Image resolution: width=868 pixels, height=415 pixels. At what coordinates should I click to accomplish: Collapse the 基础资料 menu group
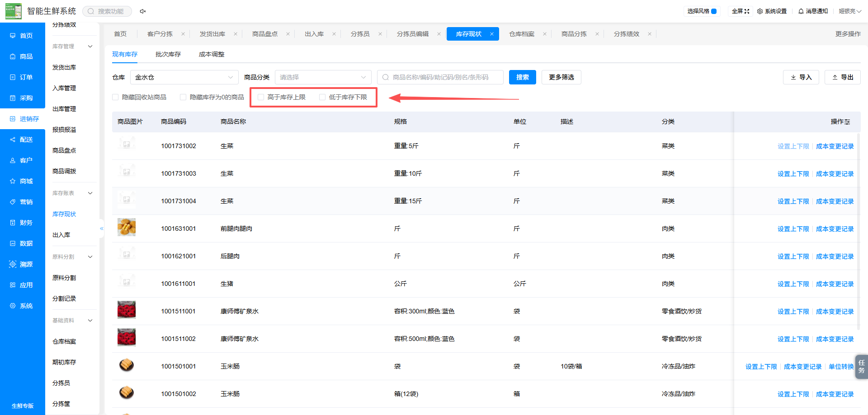[90, 321]
